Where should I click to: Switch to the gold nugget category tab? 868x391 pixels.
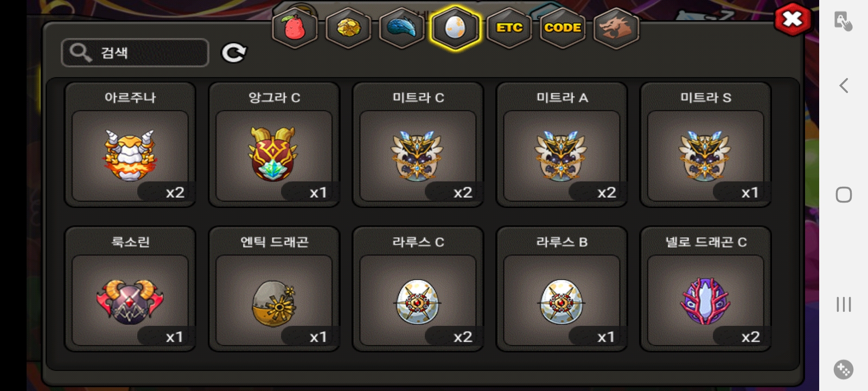click(x=348, y=28)
